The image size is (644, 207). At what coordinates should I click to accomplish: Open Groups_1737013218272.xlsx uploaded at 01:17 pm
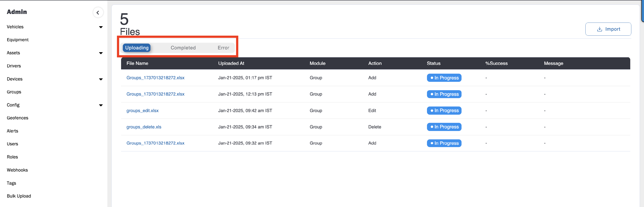155,78
